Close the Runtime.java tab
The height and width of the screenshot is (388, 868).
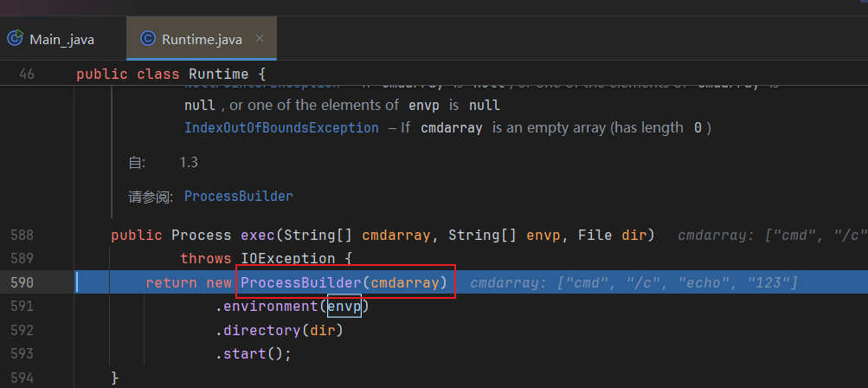coord(260,39)
